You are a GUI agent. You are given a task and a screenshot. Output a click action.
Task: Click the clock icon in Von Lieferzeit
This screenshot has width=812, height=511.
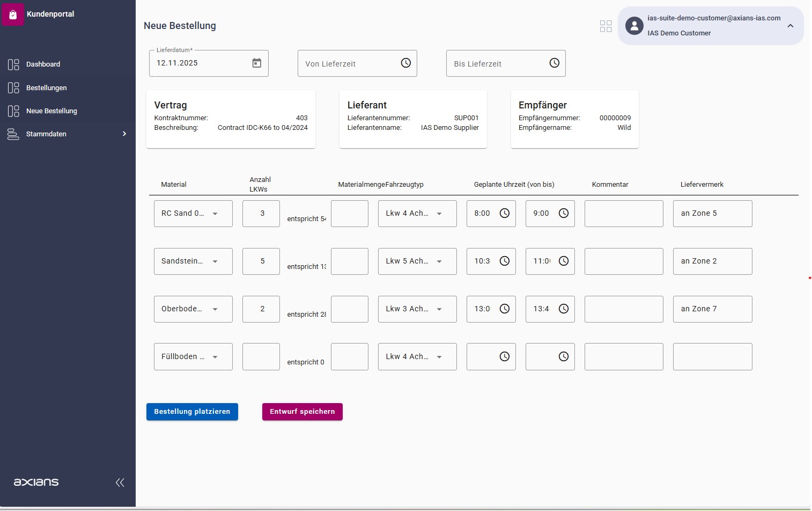pos(406,63)
